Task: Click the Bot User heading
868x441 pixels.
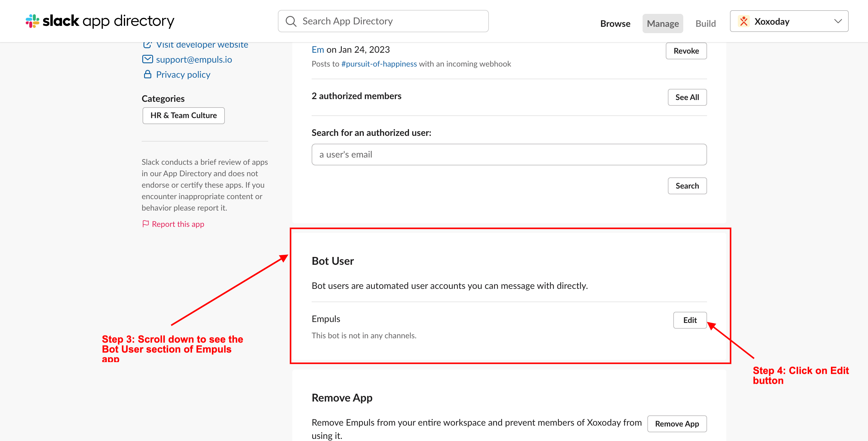Action: [332, 261]
